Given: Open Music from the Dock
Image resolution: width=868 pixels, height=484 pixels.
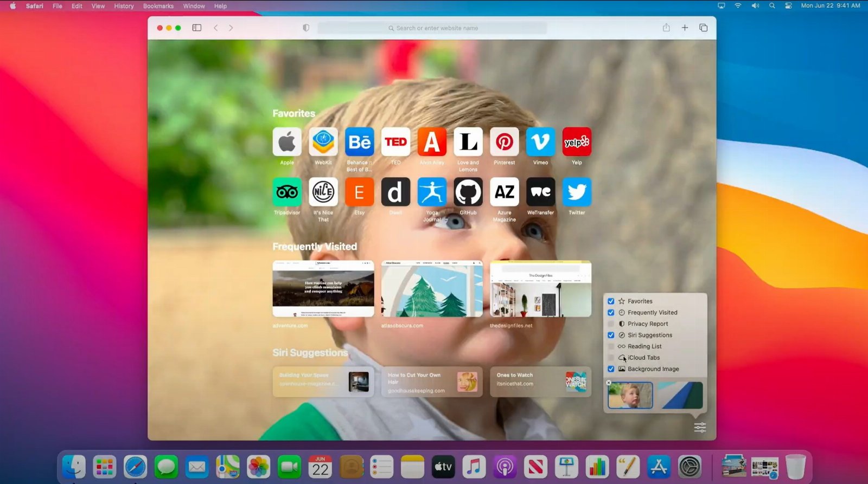Looking at the screenshot, I should coord(474,467).
